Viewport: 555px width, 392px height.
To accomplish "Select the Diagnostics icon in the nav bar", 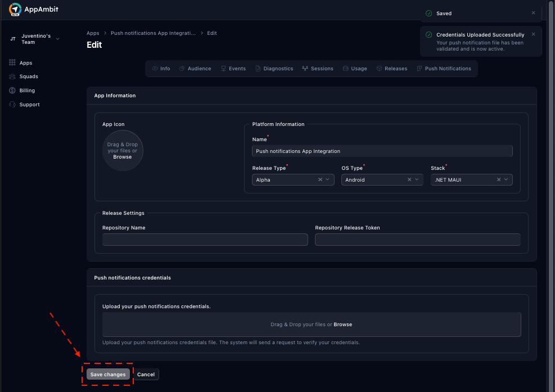I will [x=259, y=68].
